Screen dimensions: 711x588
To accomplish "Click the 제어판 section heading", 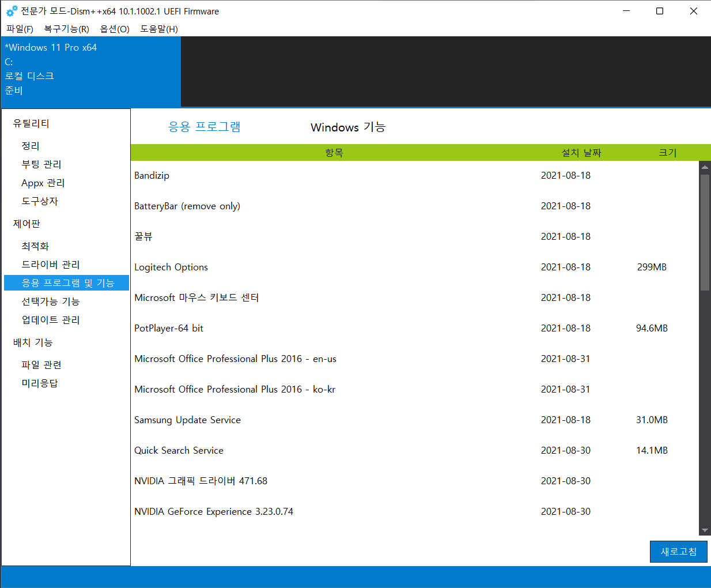I will click(27, 224).
